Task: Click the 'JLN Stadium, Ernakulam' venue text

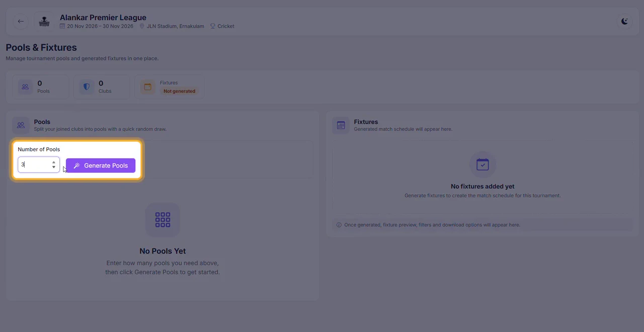Action: (175, 26)
